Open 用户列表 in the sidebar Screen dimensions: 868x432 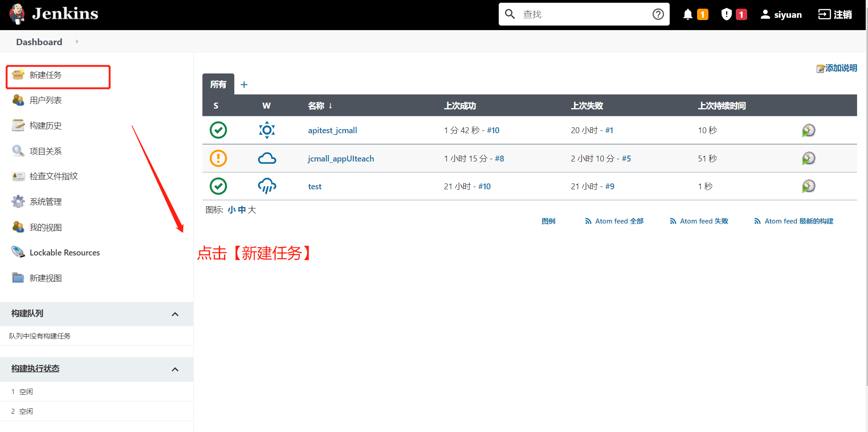pyautogui.click(x=46, y=100)
